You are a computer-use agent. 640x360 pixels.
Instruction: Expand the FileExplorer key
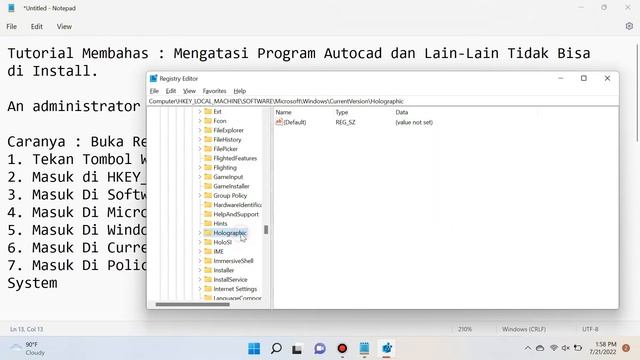(x=200, y=130)
